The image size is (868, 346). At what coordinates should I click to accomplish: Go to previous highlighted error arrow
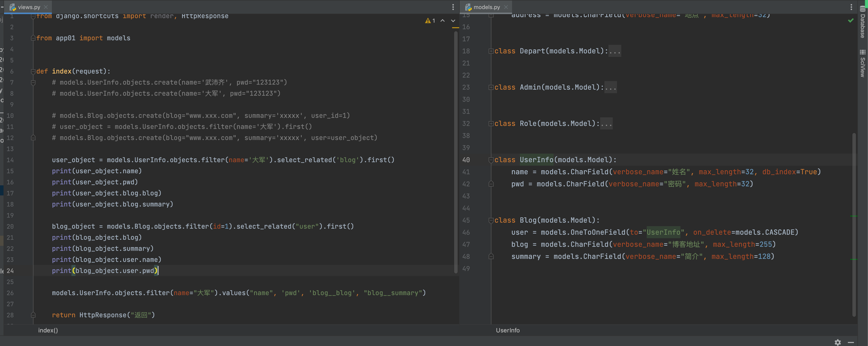pos(442,21)
